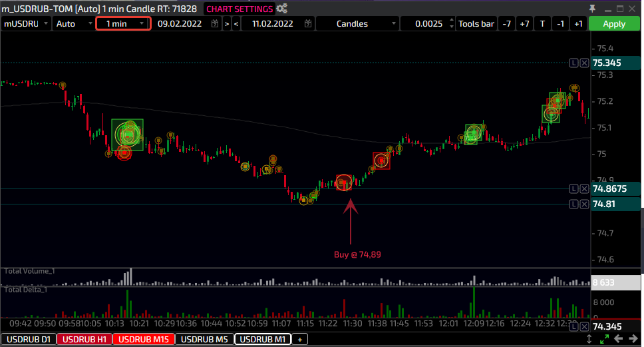Toggle the L lock on 74.81 line
The width and height of the screenshot is (644, 347).
pyautogui.click(x=573, y=204)
